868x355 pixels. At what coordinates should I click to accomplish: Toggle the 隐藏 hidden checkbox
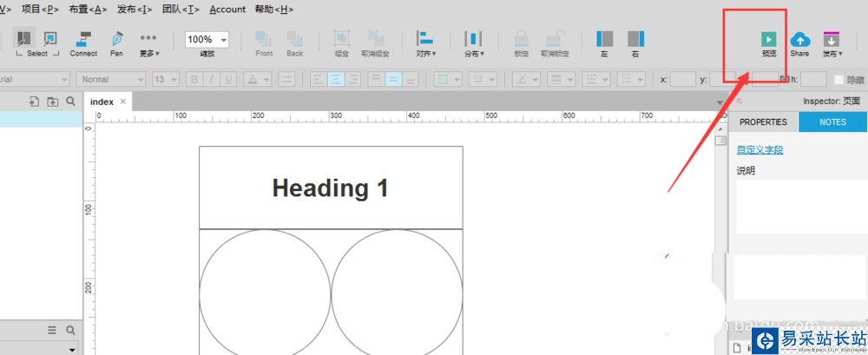point(839,80)
